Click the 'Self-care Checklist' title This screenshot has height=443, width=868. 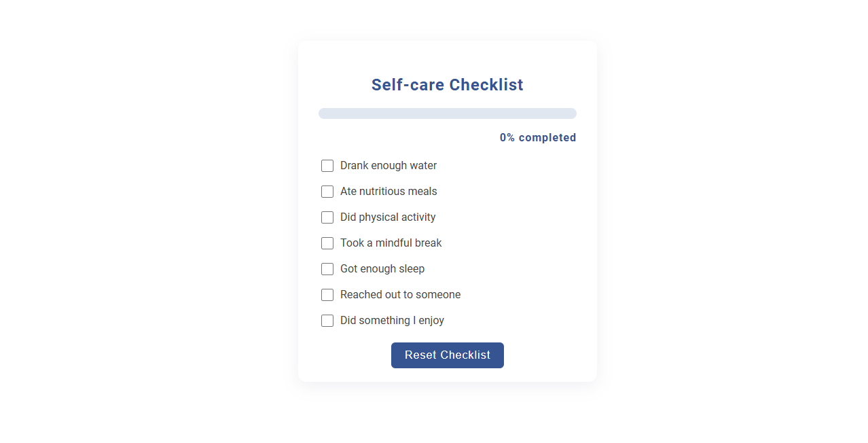447,84
